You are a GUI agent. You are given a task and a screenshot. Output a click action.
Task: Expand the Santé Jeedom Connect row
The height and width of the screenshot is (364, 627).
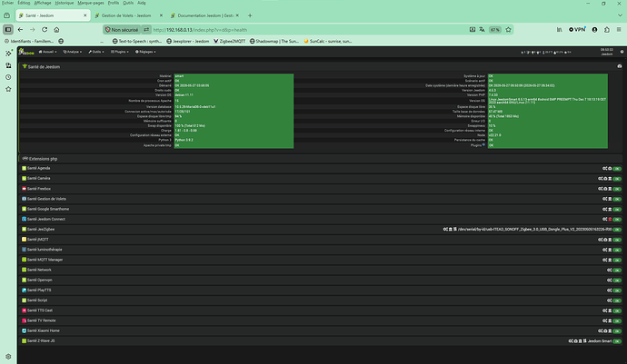[x=320, y=219]
